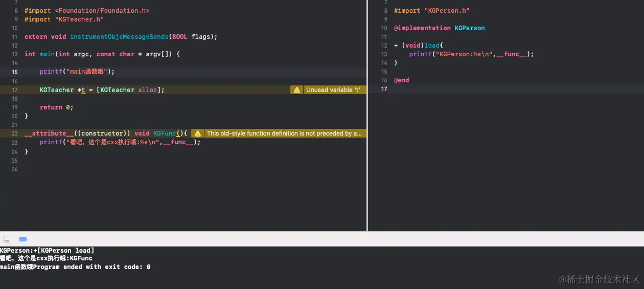
Task: Click the underlined variable "t" on line 17
Action: coord(83,90)
